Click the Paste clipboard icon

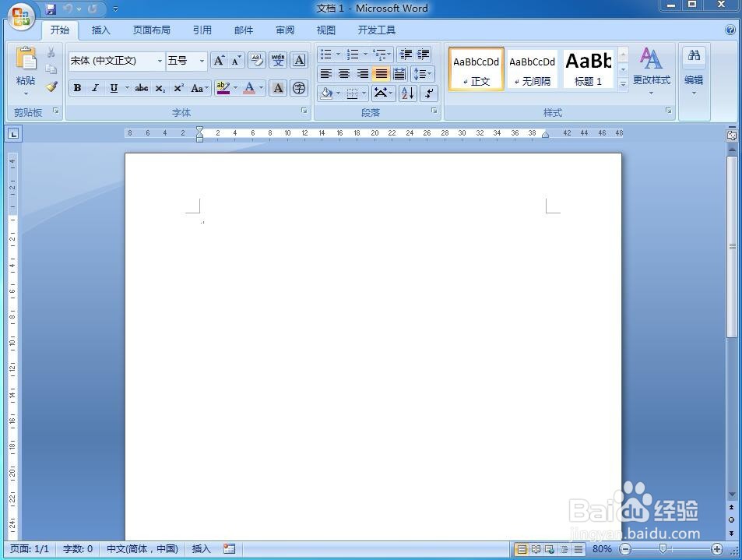pos(26,59)
